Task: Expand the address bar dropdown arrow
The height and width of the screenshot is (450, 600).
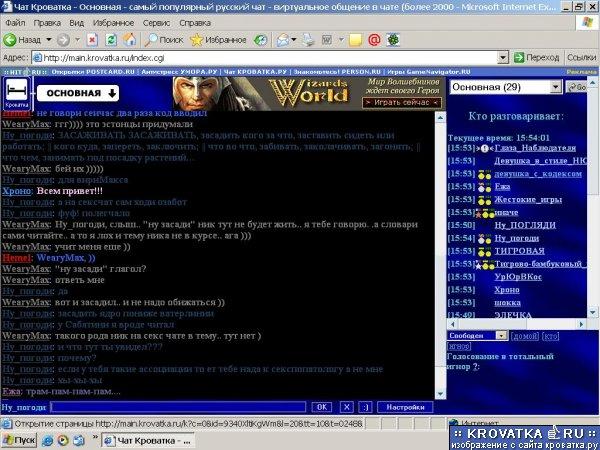Action: (503, 58)
